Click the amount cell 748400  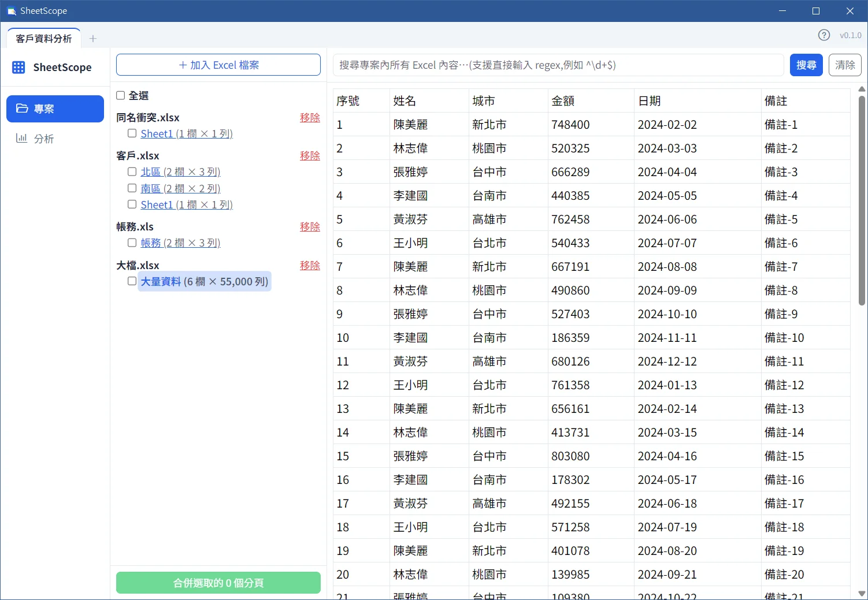click(591, 124)
